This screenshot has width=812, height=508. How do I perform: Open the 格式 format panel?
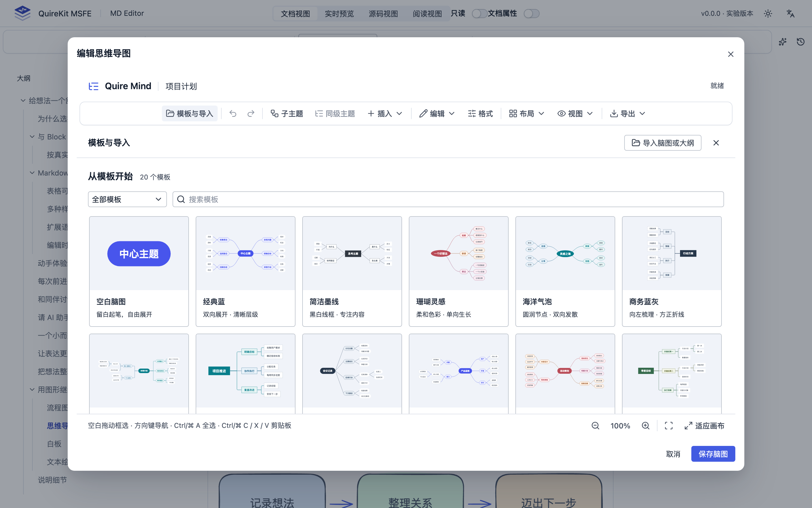click(480, 113)
